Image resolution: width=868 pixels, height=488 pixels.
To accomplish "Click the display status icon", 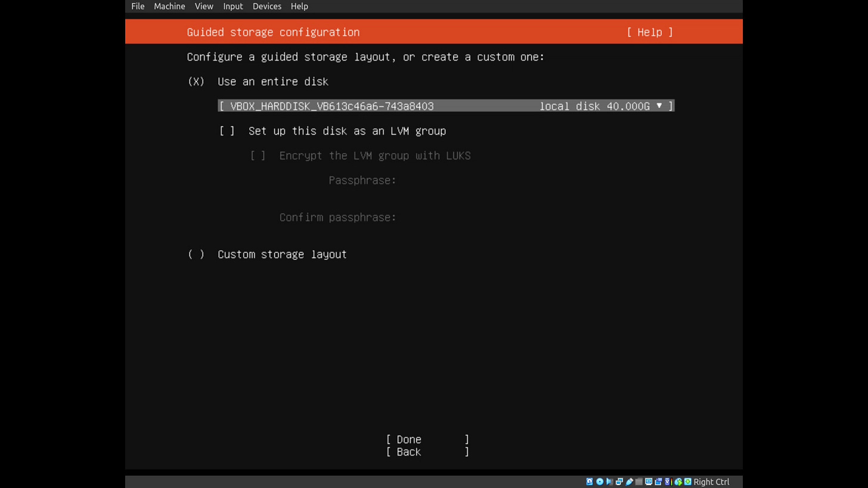I will click(x=649, y=481).
